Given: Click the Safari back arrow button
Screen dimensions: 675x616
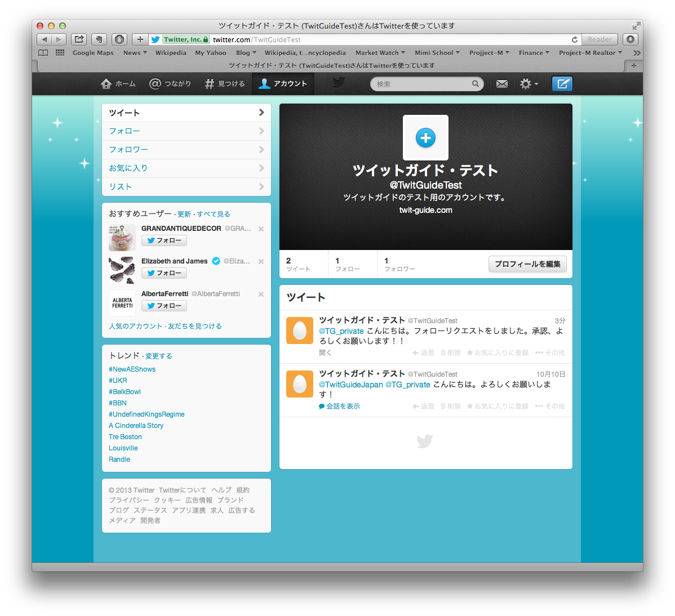Looking at the screenshot, I should (44, 39).
